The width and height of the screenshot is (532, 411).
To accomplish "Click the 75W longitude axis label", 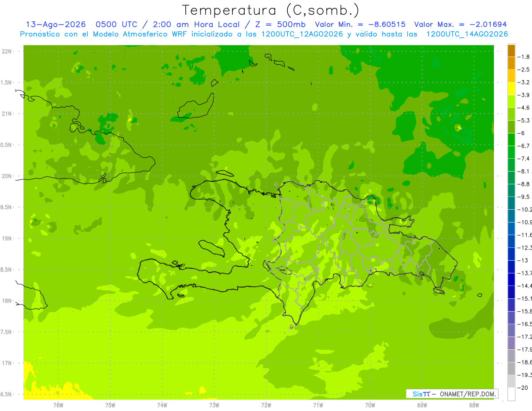I will [110, 405].
